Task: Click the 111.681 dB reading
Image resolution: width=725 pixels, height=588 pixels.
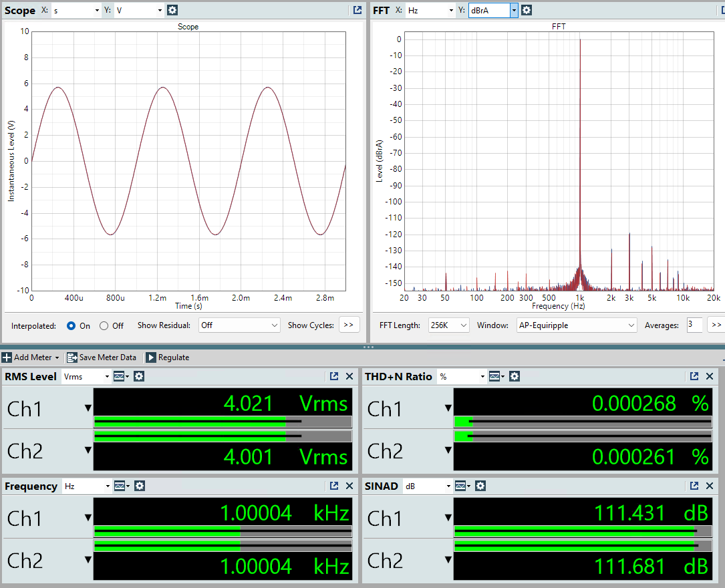Action: click(x=651, y=566)
